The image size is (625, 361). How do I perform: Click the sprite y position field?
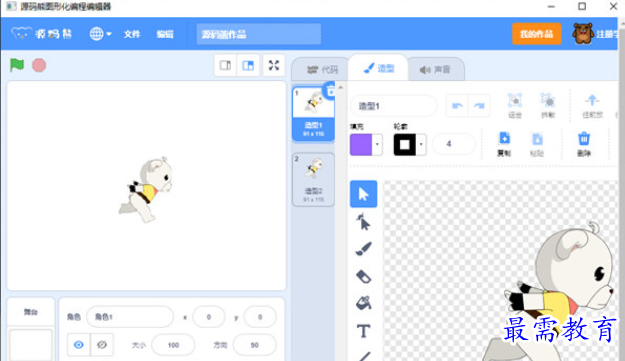[x=260, y=317]
